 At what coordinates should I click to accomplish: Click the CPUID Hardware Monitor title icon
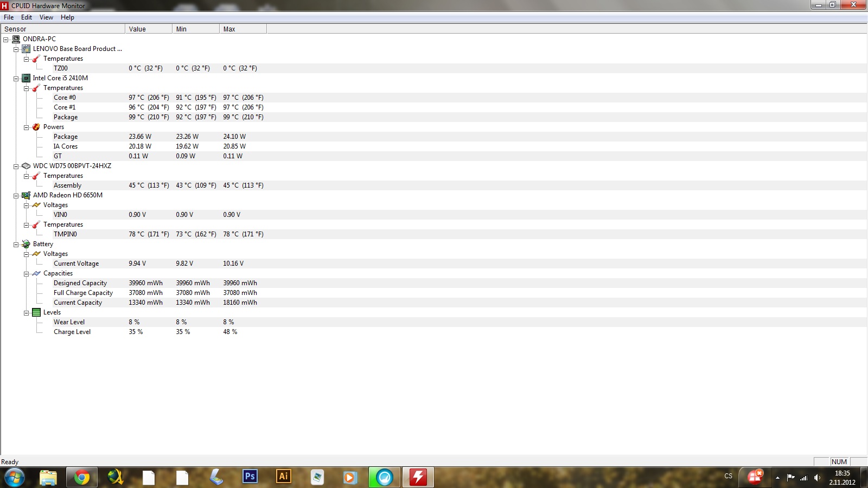pyautogui.click(x=5, y=5)
